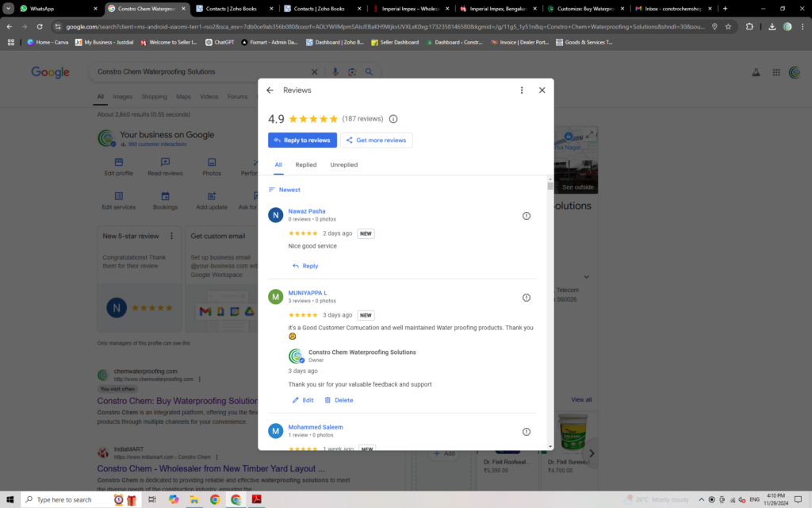Expand the tab search dropdown arrow

(x=8, y=9)
